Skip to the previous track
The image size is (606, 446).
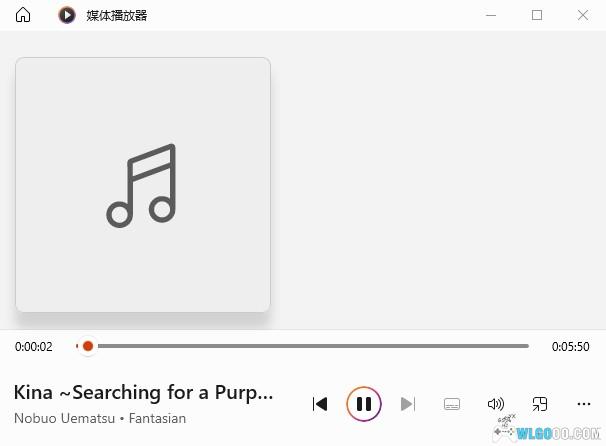coord(320,404)
